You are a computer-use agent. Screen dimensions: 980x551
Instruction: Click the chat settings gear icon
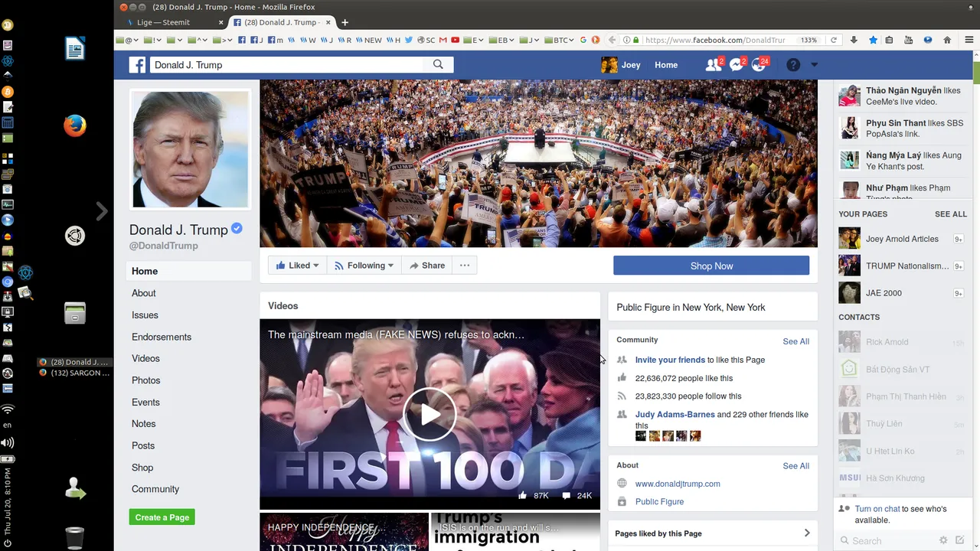click(x=943, y=540)
